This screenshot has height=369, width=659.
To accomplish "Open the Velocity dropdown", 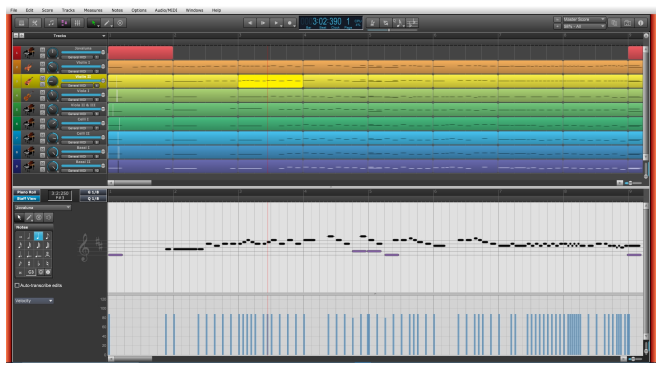I will 34,301.
